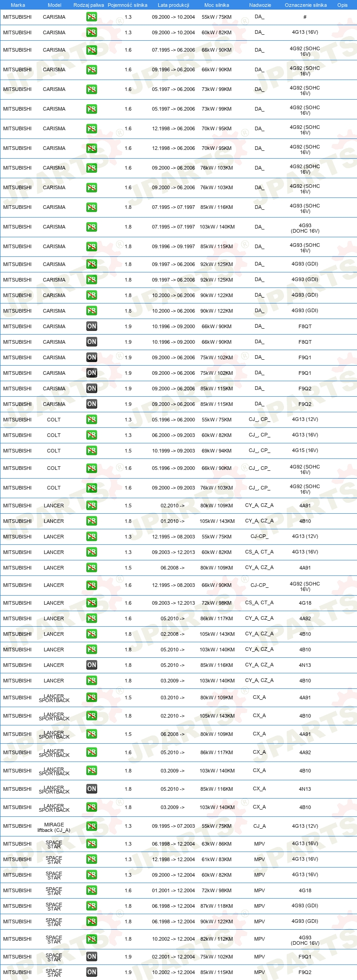Click diesel ON icon in Space Star F9Q1 row

point(92,957)
